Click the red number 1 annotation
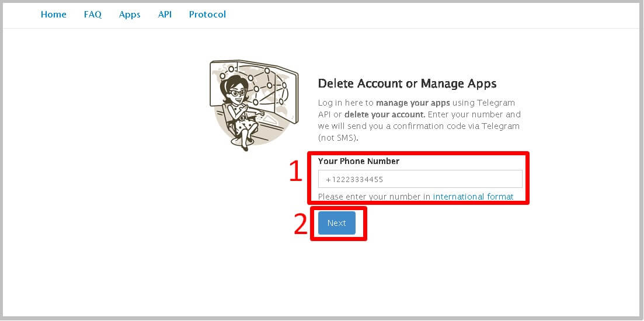This screenshot has height=321, width=644. click(297, 172)
